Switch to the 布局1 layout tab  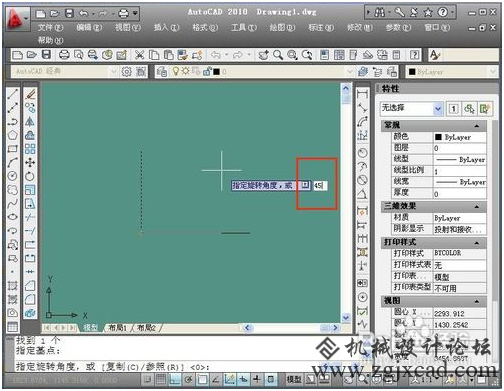tap(118, 328)
